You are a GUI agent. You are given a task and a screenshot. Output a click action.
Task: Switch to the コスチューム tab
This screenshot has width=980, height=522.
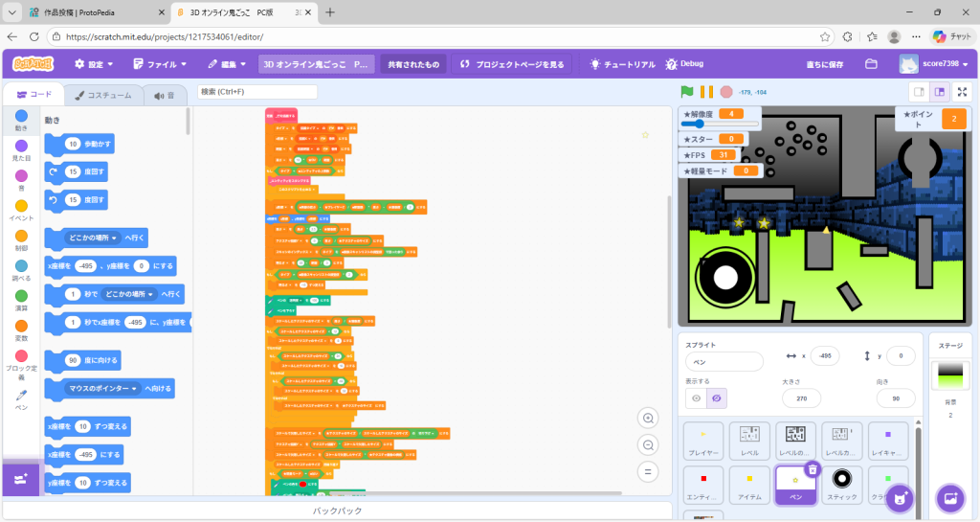coord(103,96)
